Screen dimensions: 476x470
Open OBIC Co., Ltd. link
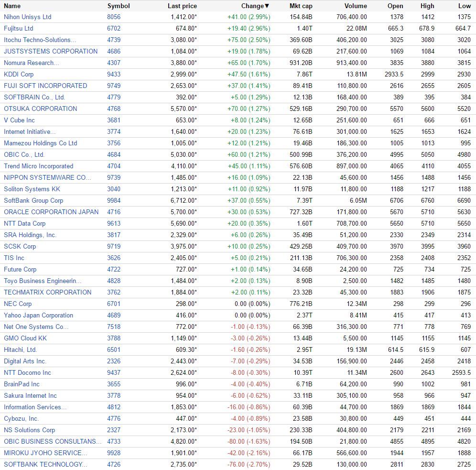coord(24,155)
